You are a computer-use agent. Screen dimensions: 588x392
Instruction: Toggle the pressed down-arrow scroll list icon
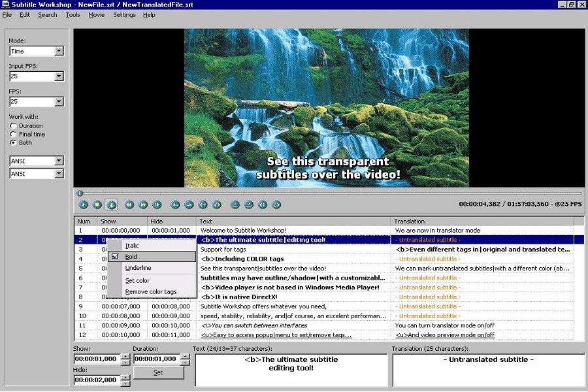coord(111,204)
